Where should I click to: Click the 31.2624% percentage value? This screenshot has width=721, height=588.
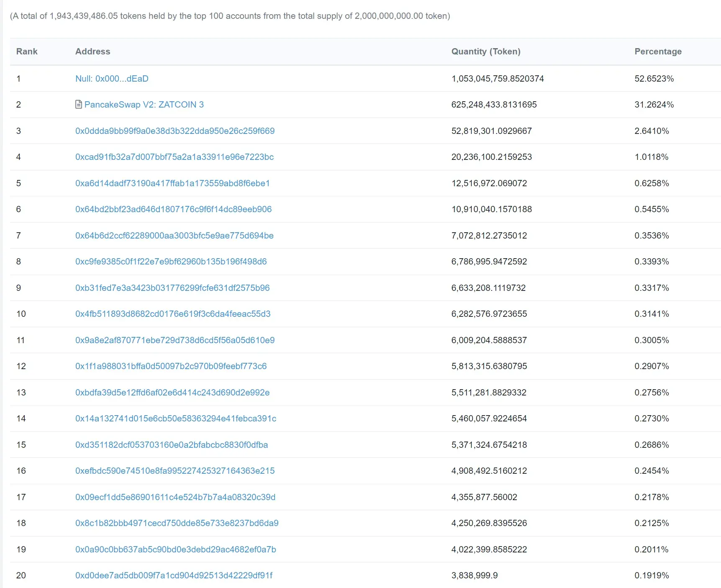pos(654,105)
